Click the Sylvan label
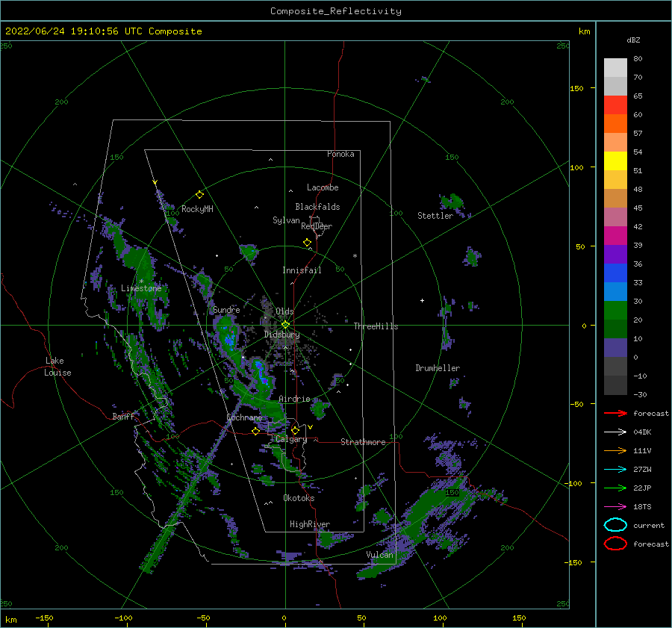Screen dimensions: 672x628 [x=286, y=221]
